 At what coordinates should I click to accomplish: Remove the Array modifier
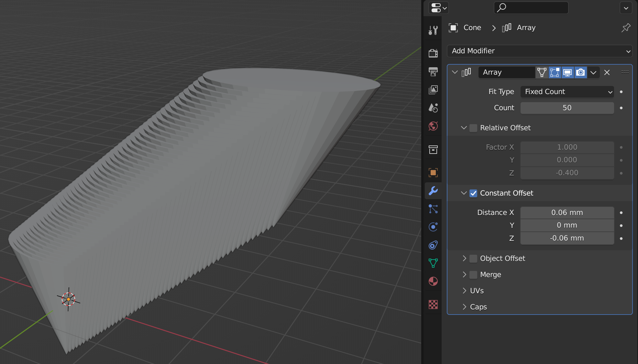click(x=607, y=72)
